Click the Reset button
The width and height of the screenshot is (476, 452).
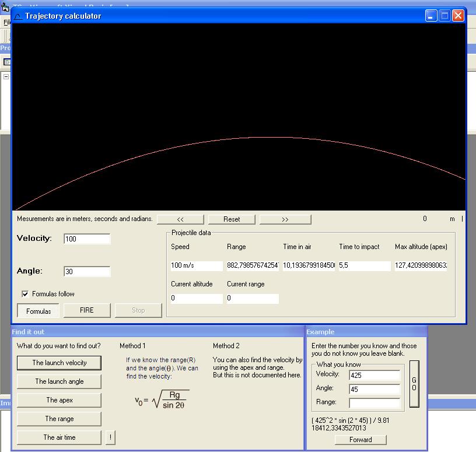point(232,219)
